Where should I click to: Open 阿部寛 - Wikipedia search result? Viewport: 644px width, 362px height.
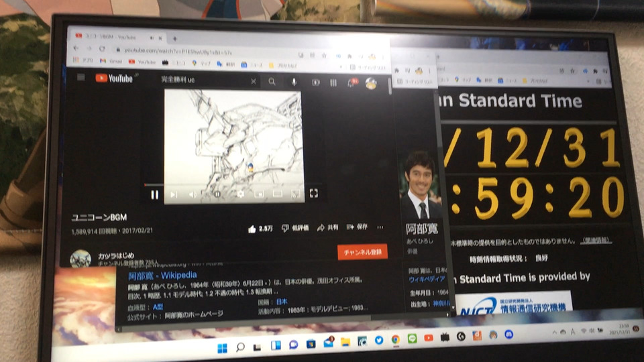coord(162,276)
